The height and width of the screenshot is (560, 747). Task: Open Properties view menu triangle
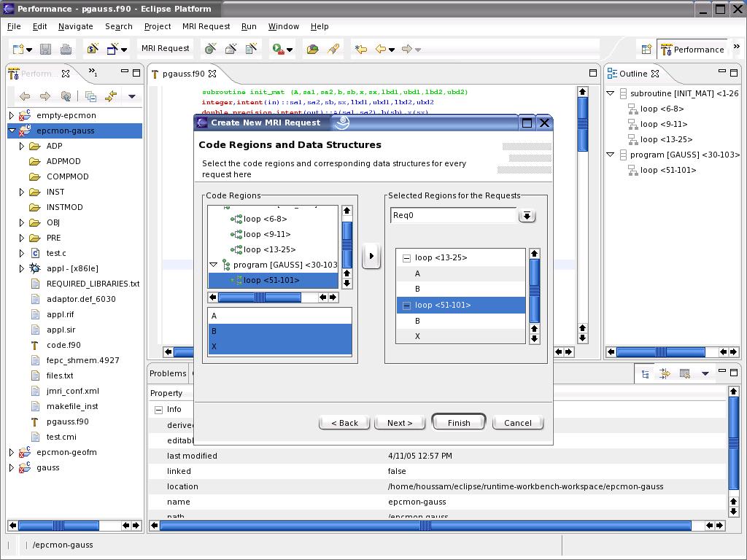pos(705,374)
